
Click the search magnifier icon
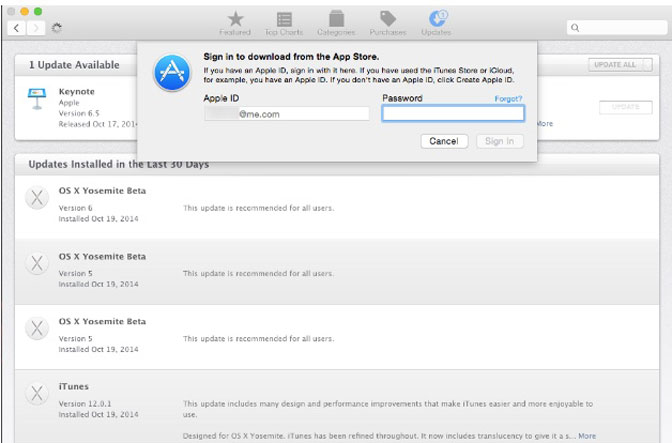pyautogui.click(x=575, y=28)
